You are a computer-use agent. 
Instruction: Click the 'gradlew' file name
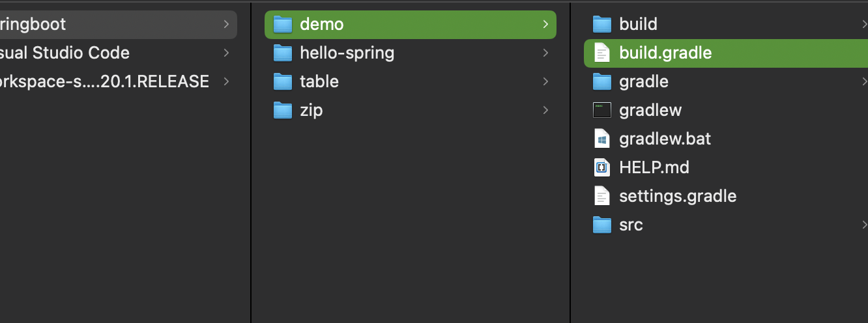(x=650, y=110)
